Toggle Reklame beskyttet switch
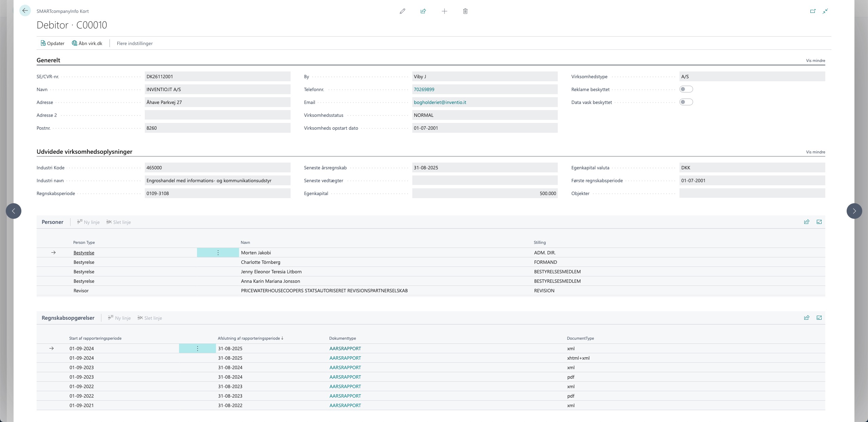The width and height of the screenshot is (868, 422). tap(686, 89)
